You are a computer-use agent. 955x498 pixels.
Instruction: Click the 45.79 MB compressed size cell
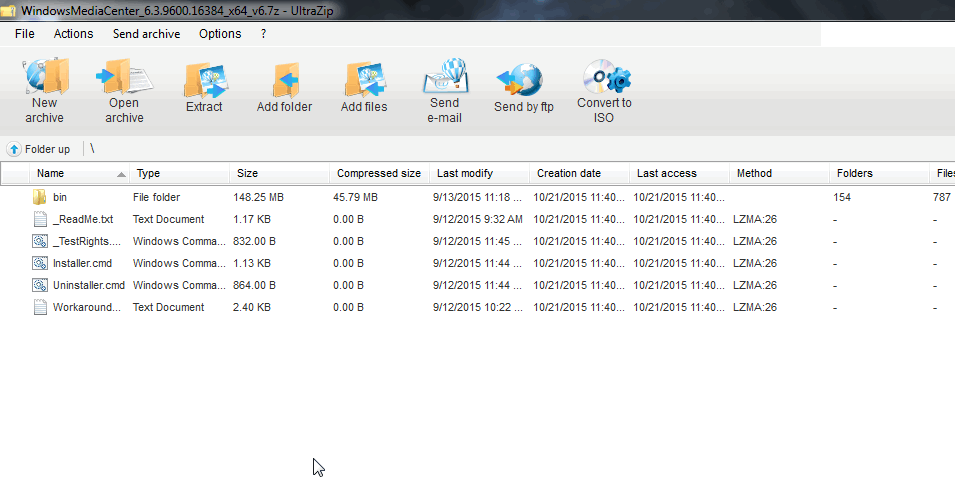pyautogui.click(x=355, y=197)
